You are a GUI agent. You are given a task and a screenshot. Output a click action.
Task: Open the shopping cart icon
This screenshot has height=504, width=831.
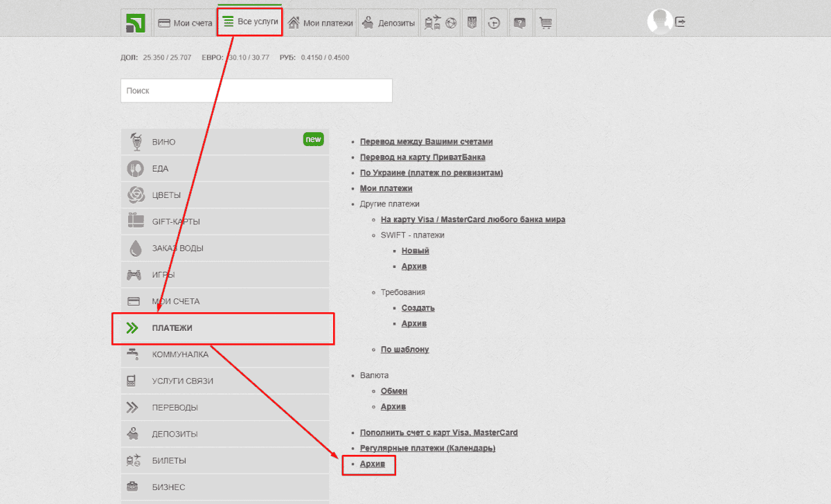[546, 23]
